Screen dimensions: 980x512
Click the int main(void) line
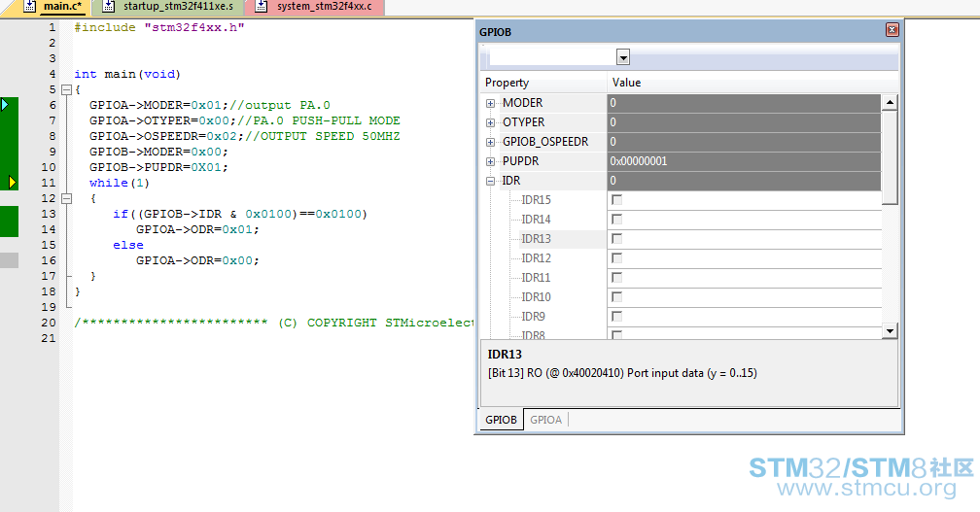(127, 74)
